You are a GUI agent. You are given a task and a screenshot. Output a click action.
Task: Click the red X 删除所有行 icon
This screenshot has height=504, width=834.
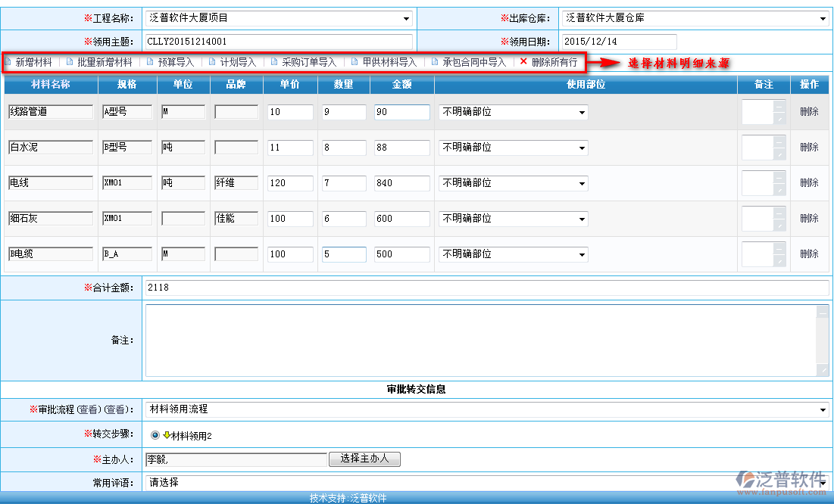coord(523,61)
